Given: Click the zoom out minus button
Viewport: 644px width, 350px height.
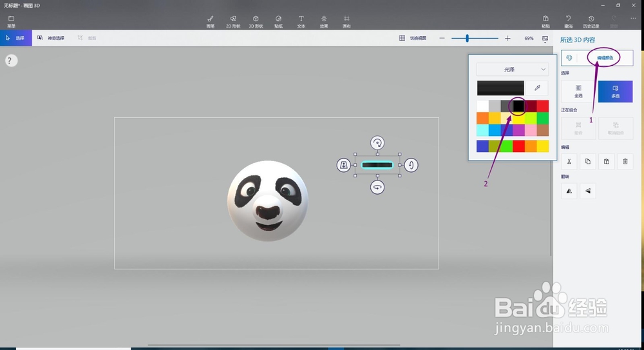Looking at the screenshot, I should click(x=442, y=38).
